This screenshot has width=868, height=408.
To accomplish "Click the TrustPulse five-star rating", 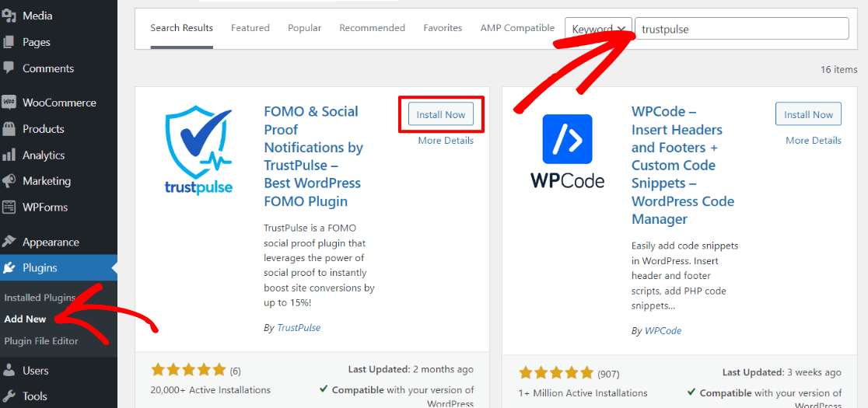I will pos(188,370).
